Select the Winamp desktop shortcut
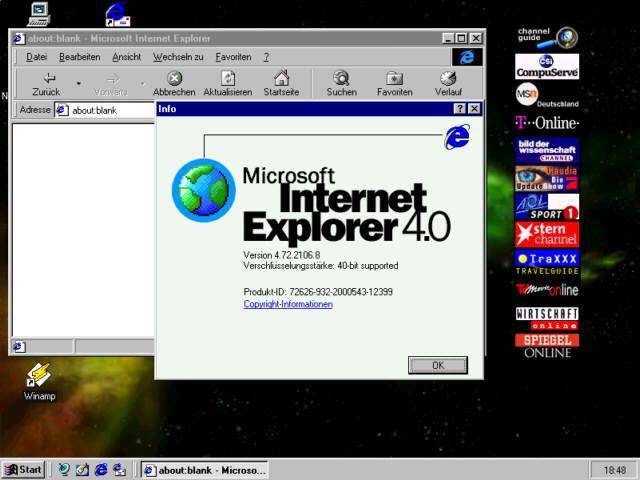Image resolution: width=640 pixels, height=480 pixels. point(39,382)
